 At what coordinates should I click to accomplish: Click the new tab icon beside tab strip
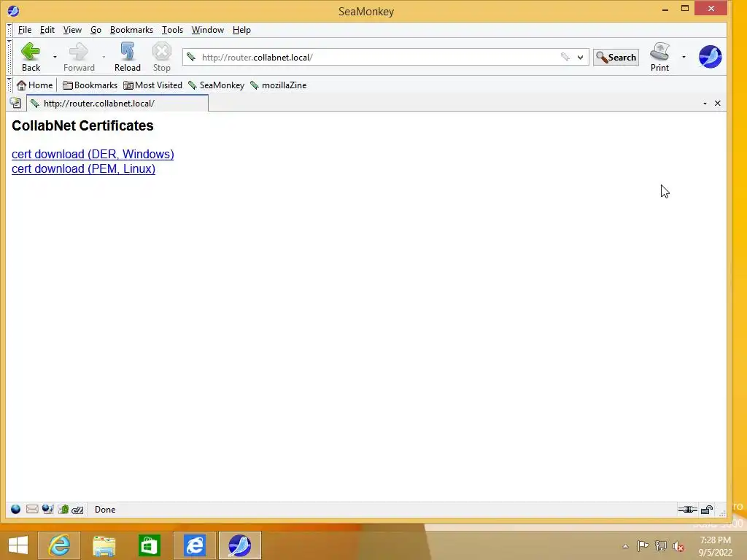click(x=15, y=103)
